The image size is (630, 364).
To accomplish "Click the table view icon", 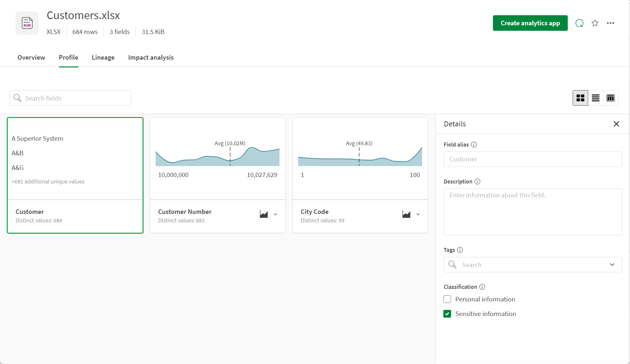I will pyautogui.click(x=610, y=97).
